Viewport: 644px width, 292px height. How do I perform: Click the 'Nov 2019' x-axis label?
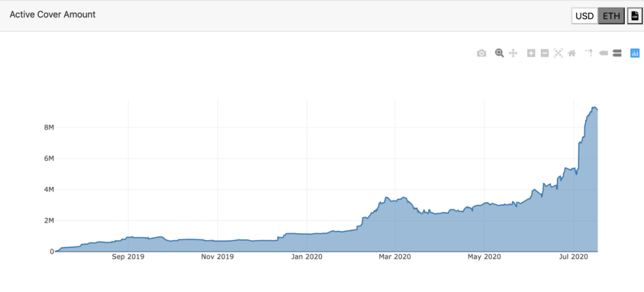(218, 257)
